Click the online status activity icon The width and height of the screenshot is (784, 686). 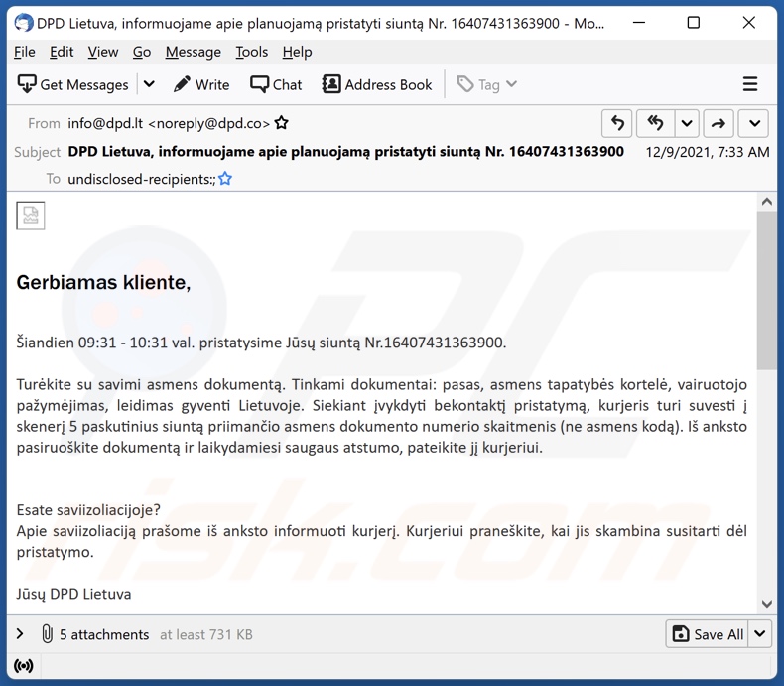(24, 666)
